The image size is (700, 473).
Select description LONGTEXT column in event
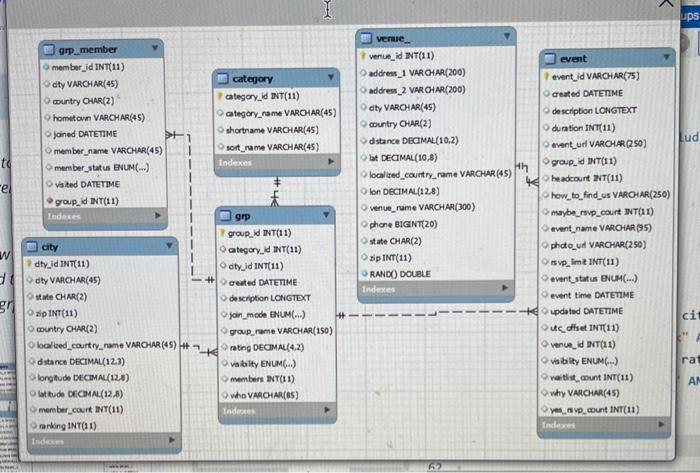pos(594,111)
